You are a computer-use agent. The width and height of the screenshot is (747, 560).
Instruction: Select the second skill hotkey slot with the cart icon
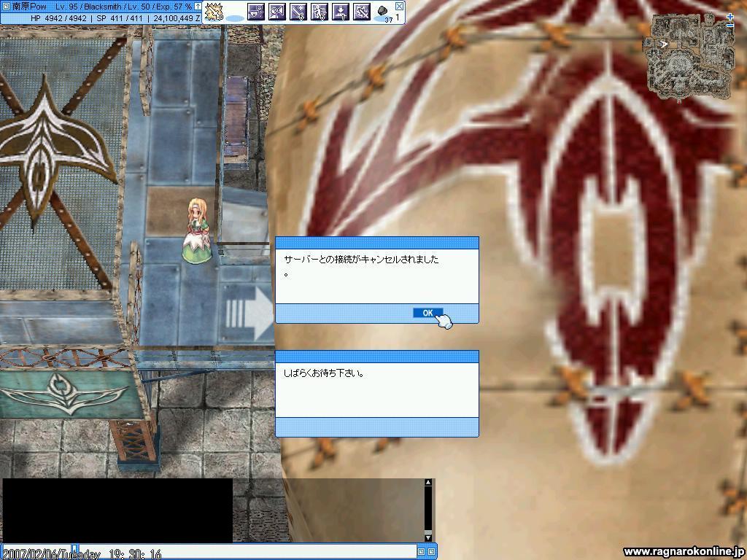click(x=256, y=12)
